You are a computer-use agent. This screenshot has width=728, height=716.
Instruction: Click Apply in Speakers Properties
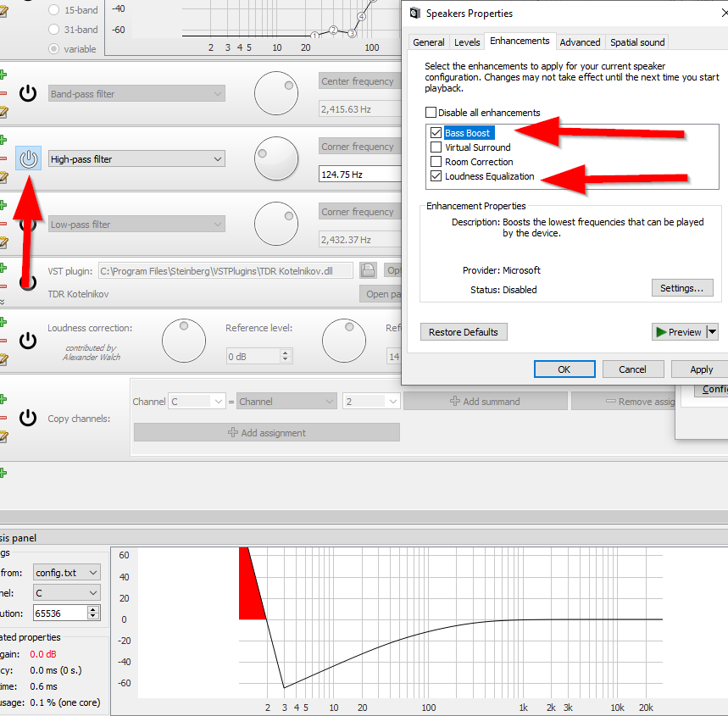pyautogui.click(x=701, y=369)
